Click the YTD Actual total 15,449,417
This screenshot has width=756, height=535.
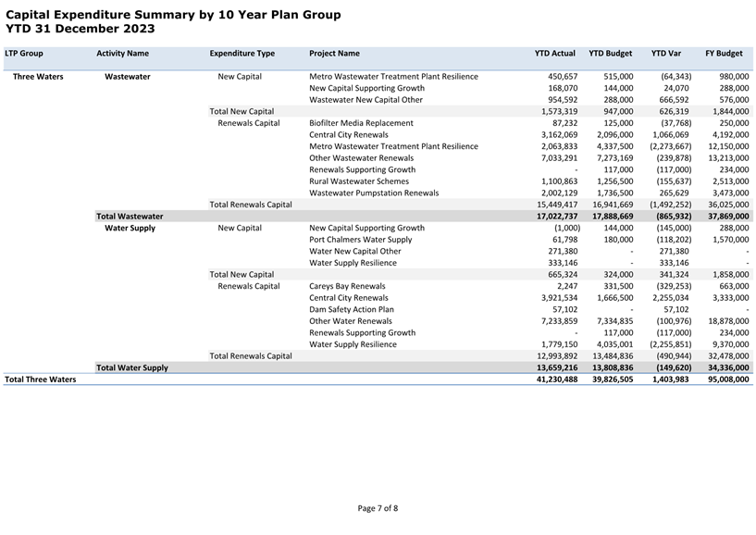pyautogui.click(x=557, y=205)
